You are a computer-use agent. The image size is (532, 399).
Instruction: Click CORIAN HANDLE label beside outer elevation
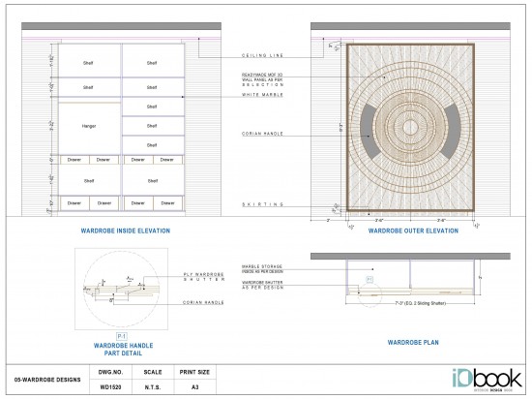tap(262, 134)
